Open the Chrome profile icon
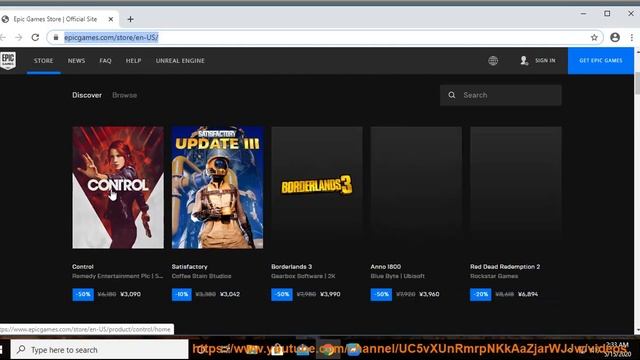 (615, 38)
